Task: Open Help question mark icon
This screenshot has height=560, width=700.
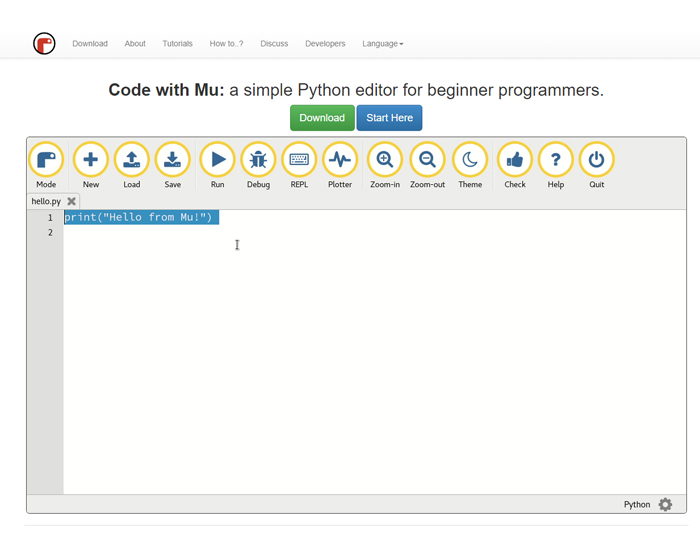Action: (x=556, y=160)
